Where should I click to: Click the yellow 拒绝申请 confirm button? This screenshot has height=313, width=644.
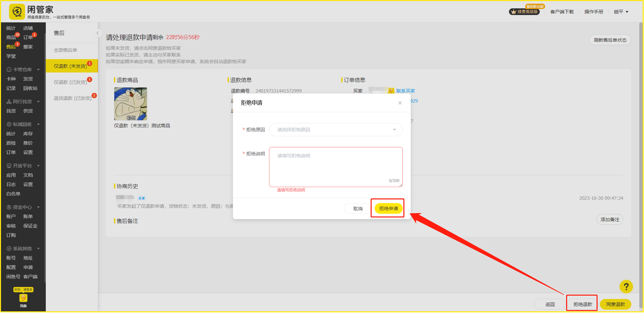(x=388, y=208)
